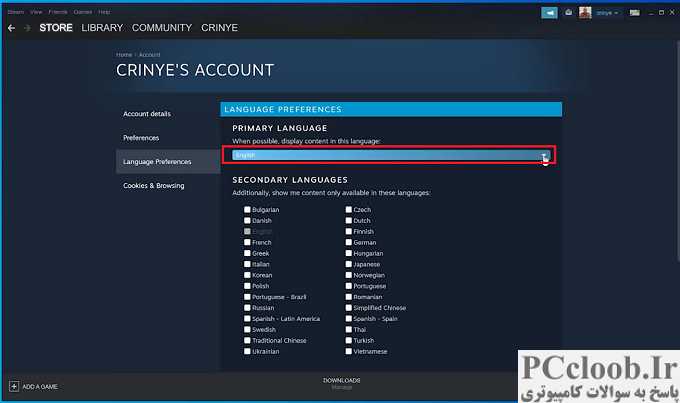Select the Thai checkbox

349,329
